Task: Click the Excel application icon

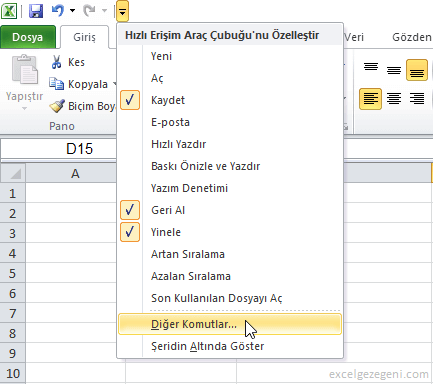Action: (9, 11)
